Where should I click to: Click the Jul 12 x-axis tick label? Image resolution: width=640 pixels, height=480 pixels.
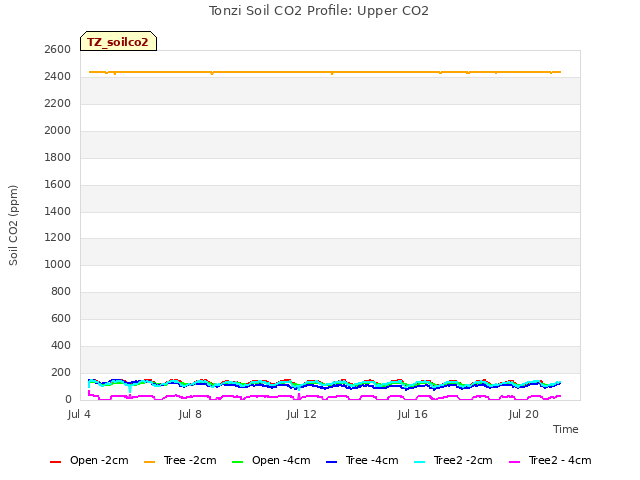click(x=301, y=414)
